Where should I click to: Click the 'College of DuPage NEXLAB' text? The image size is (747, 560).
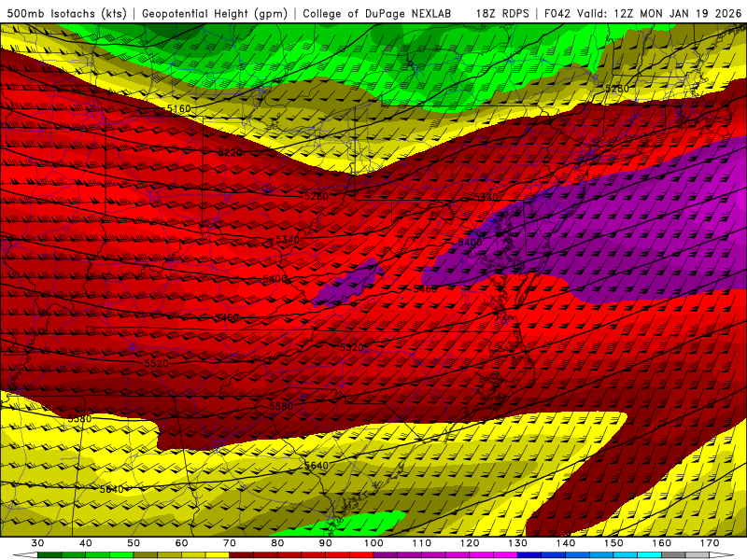(376, 13)
